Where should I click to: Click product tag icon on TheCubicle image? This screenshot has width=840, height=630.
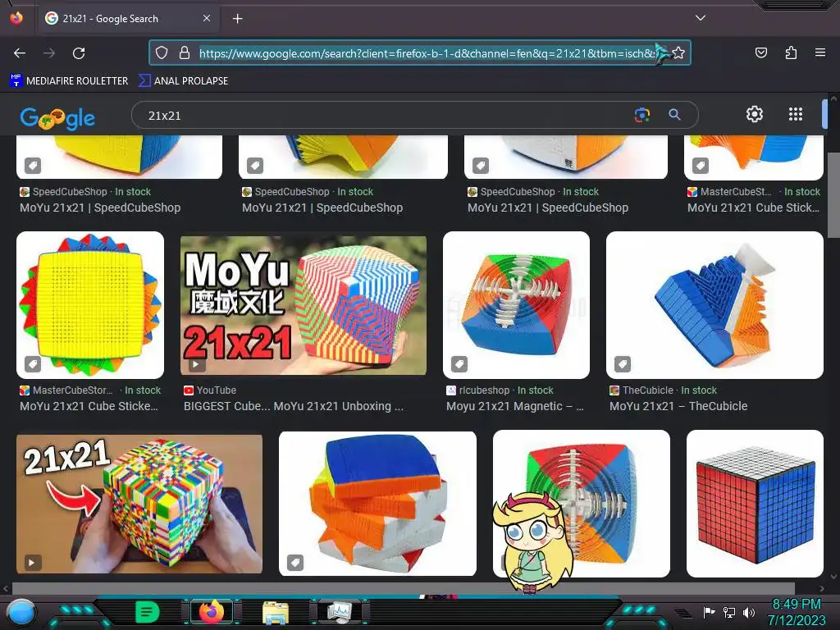coord(622,364)
